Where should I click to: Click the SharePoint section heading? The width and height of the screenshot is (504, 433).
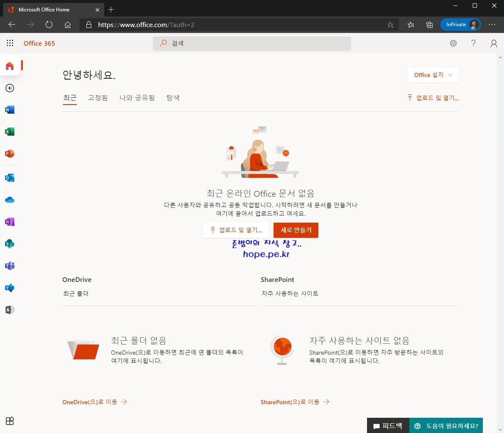277,279
